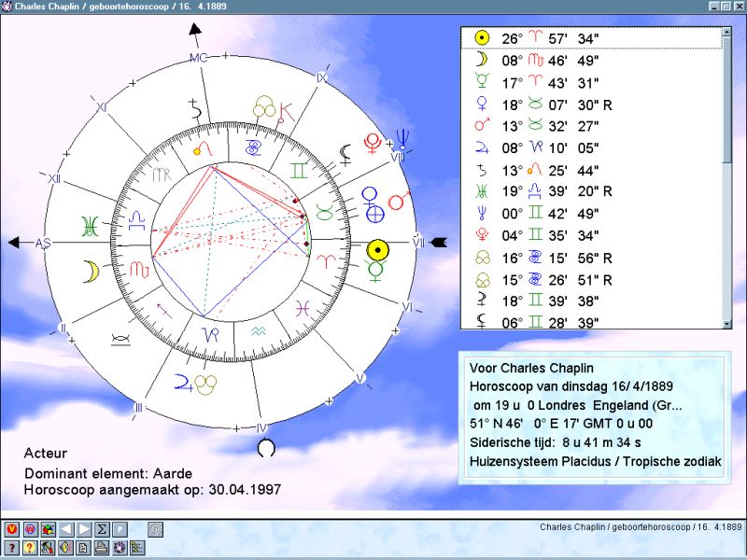Select the Venus row 18° 07' 30" R
The width and height of the screenshot is (747, 560).
(592, 105)
